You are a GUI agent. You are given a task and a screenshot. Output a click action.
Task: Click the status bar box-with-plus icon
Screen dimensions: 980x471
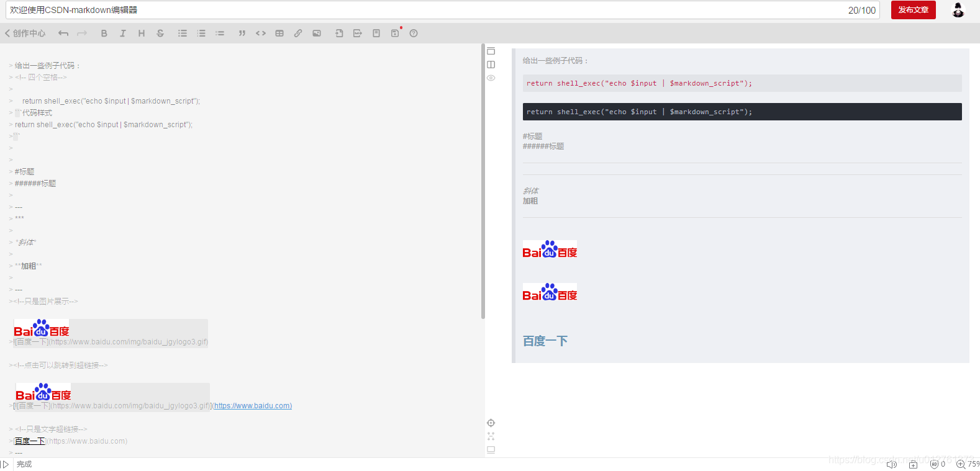tap(913, 464)
